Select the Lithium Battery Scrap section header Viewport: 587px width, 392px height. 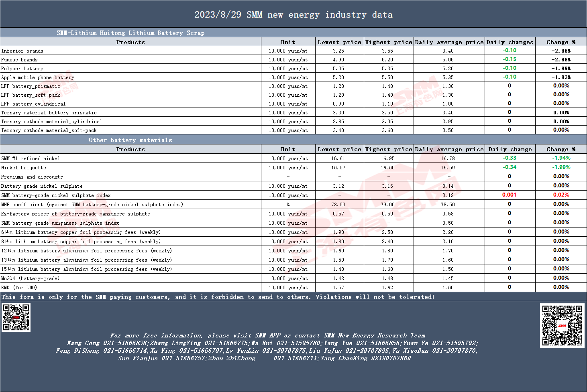(x=130, y=33)
